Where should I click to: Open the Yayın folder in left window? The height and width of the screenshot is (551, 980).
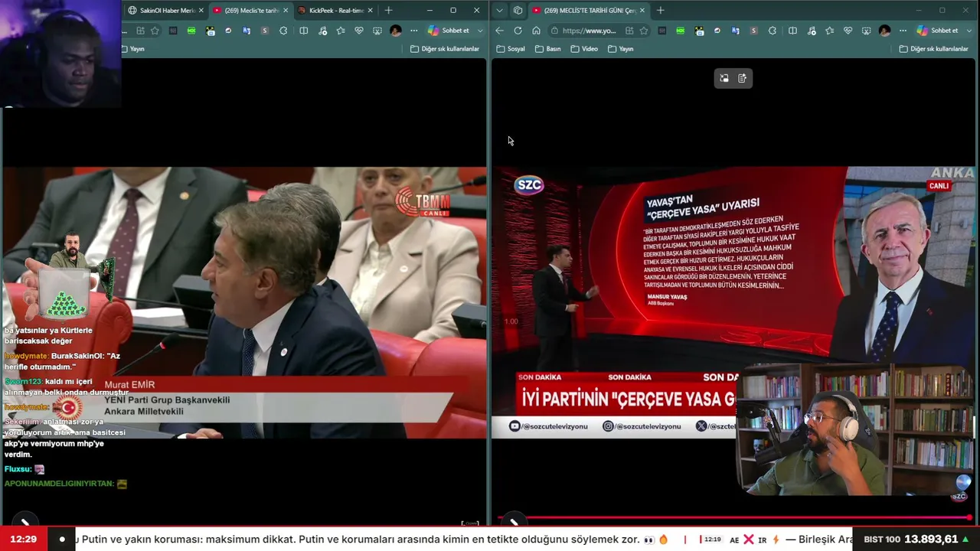click(132, 49)
